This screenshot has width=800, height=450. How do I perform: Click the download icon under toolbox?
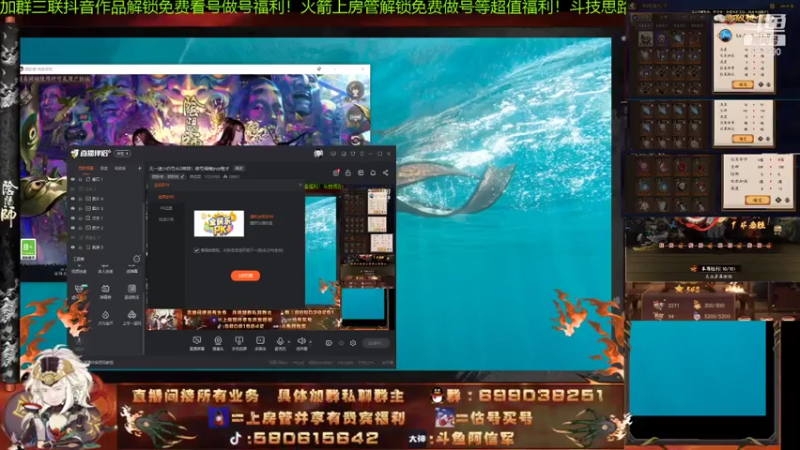click(x=79, y=340)
